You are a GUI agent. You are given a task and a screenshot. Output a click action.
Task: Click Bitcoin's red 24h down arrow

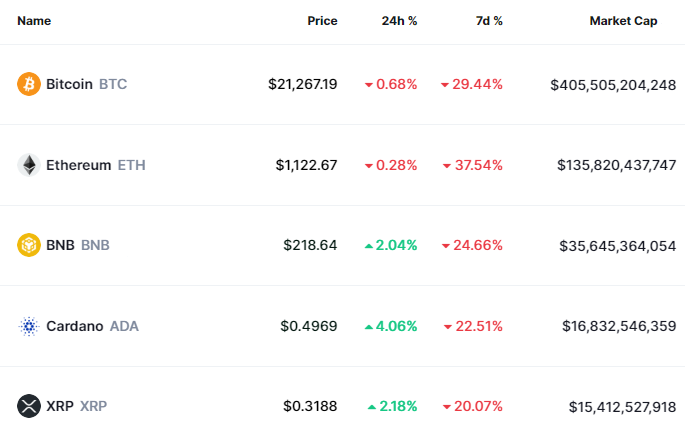[369, 85]
